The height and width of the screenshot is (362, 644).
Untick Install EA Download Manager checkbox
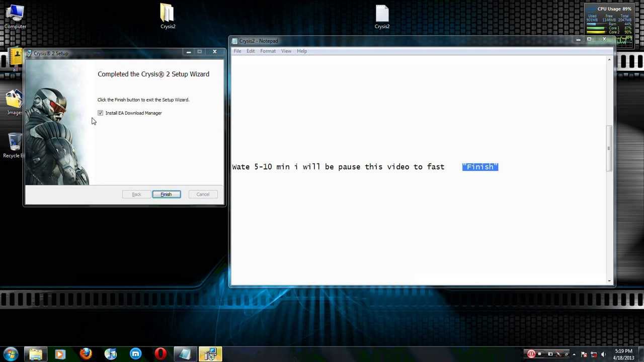[x=101, y=113]
